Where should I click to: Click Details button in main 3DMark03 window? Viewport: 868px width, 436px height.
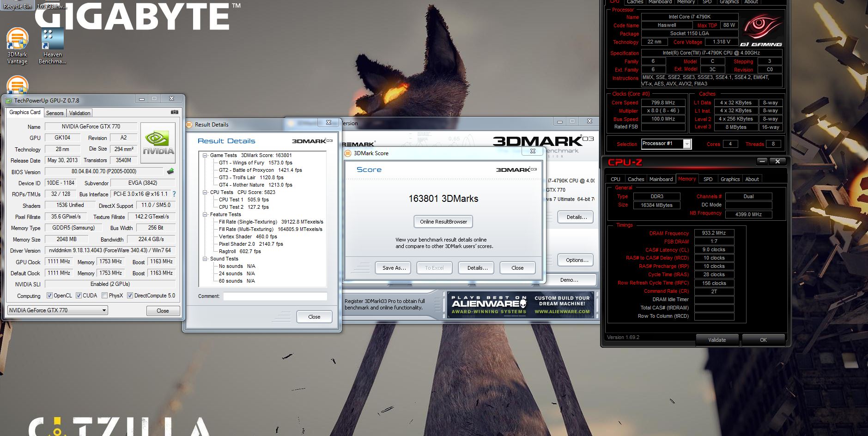coord(577,217)
